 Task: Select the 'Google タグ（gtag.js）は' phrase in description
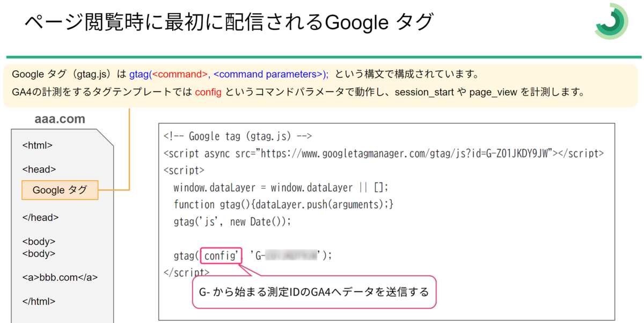(69, 75)
